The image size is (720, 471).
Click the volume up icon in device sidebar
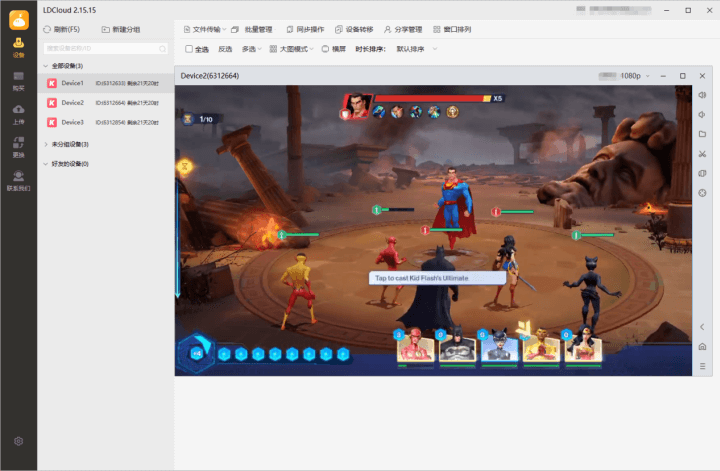point(702,95)
